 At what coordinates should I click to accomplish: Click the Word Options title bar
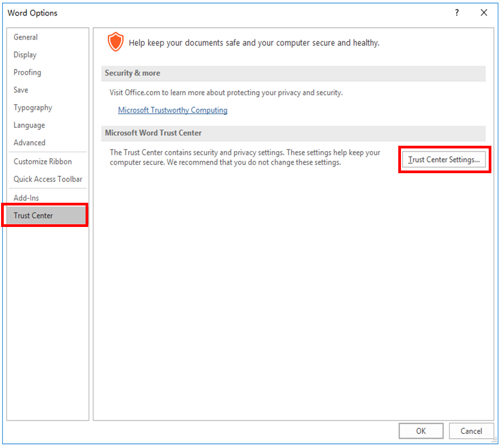(215, 12)
